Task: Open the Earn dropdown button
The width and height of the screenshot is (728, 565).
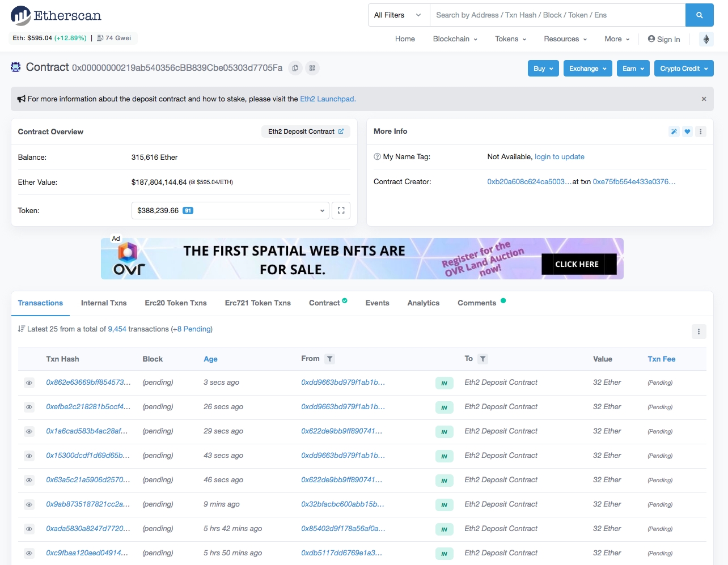Action: pos(633,69)
